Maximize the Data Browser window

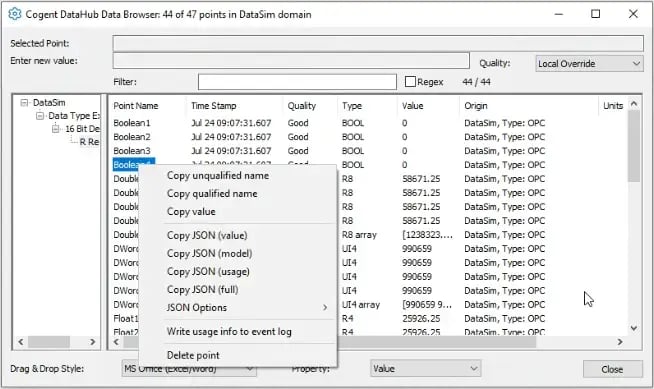596,14
